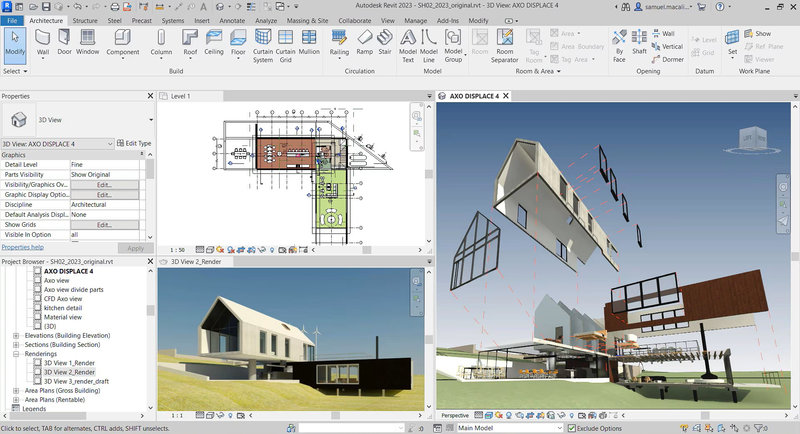This screenshot has height=434, width=800.
Task: Expand the Elevations (Building Elevation) node
Action: (x=15, y=335)
